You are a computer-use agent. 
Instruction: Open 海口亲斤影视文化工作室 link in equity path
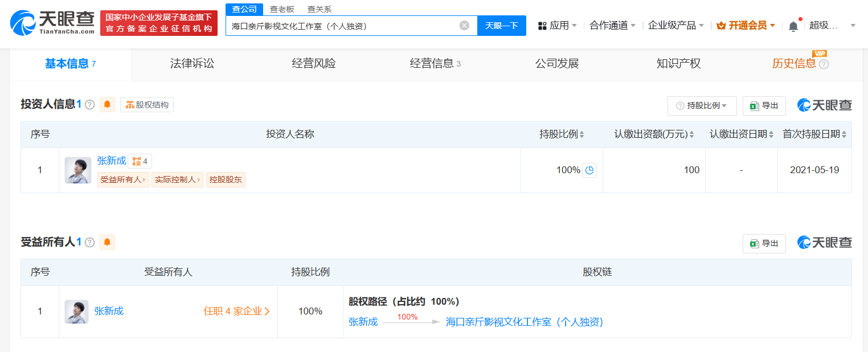click(x=524, y=322)
